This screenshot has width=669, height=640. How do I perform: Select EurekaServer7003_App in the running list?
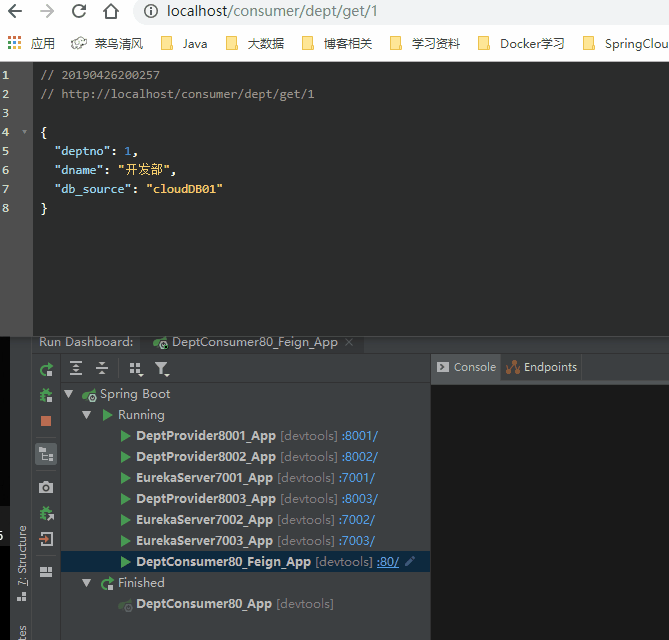pos(204,541)
